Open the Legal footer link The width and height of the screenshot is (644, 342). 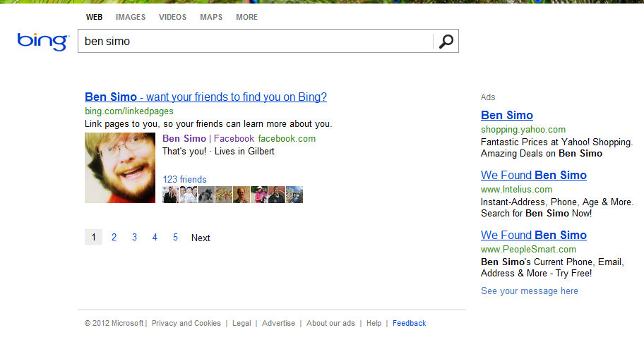pos(241,323)
